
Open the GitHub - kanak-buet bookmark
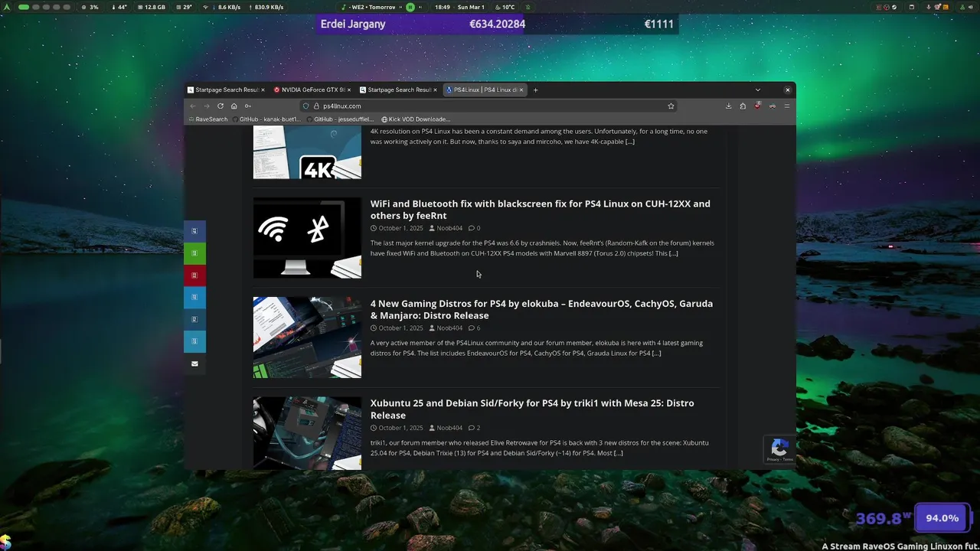(266, 119)
